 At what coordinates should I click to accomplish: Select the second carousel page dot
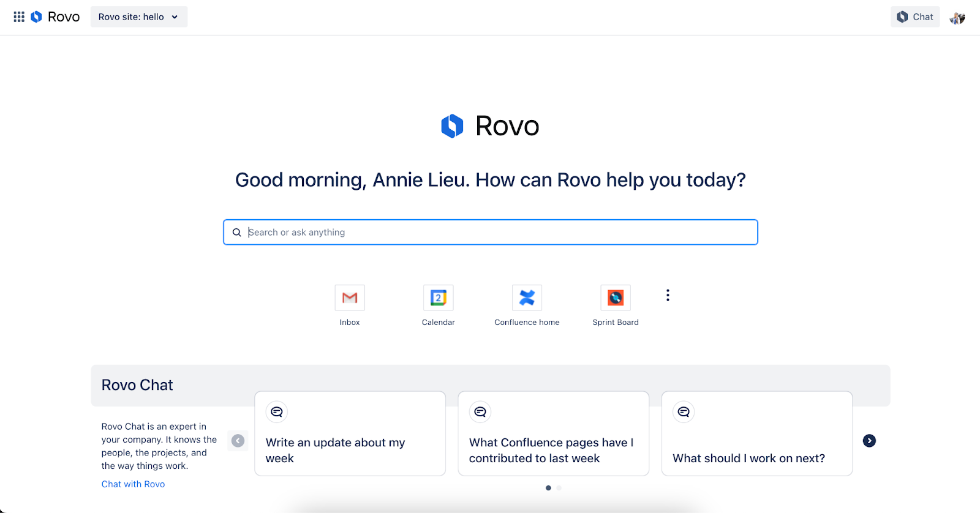pyautogui.click(x=559, y=488)
